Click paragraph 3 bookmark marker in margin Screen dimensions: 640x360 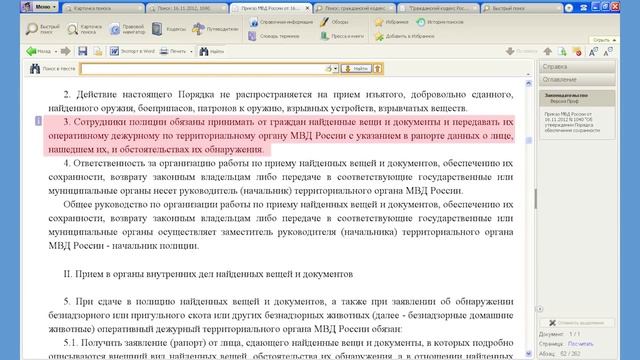click(x=38, y=121)
